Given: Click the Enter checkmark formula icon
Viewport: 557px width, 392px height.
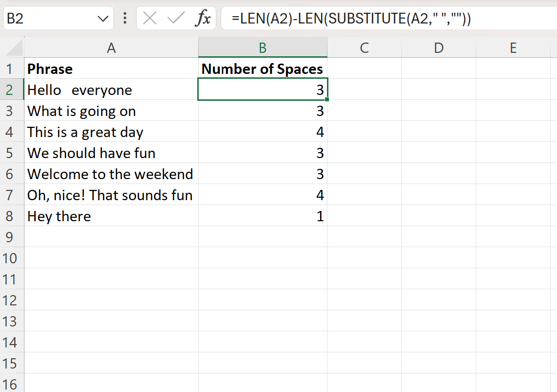Looking at the screenshot, I should 176,18.
